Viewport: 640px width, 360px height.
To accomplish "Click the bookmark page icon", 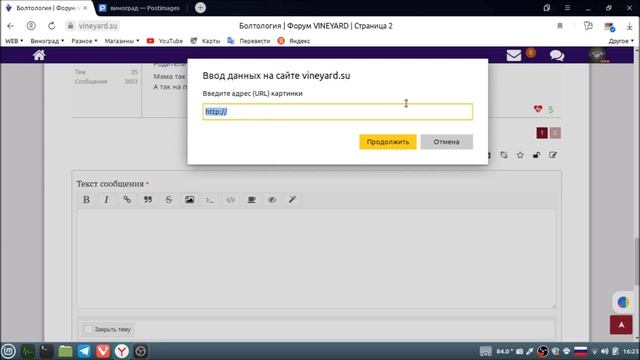I will click(x=560, y=26).
